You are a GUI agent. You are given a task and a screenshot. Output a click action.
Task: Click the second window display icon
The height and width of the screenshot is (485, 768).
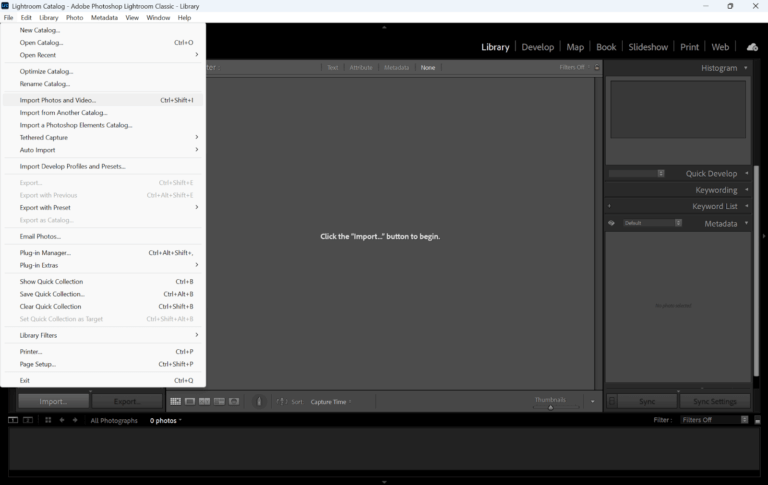click(x=28, y=420)
